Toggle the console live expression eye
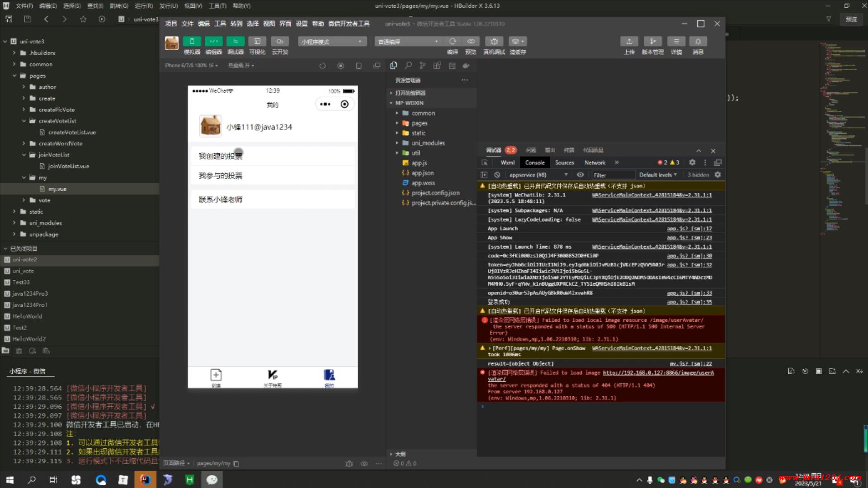Image resolution: width=868 pixels, height=488 pixels. [x=580, y=175]
